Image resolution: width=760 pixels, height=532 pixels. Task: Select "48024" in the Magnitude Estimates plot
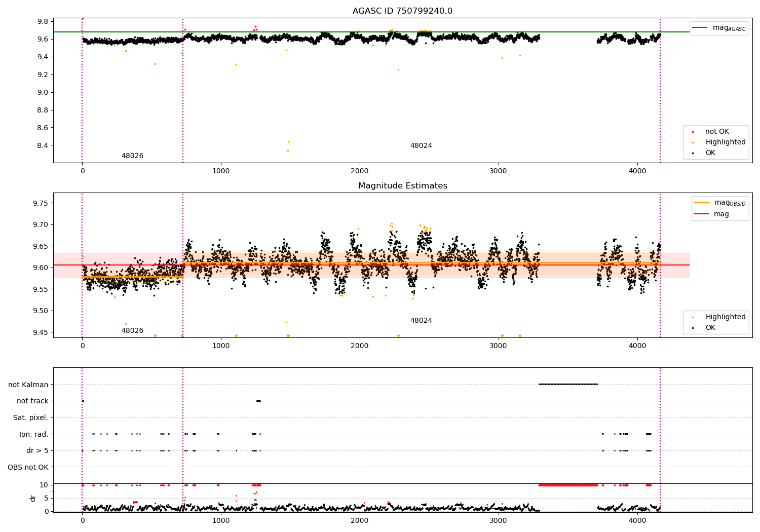click(x=421, y=321)
